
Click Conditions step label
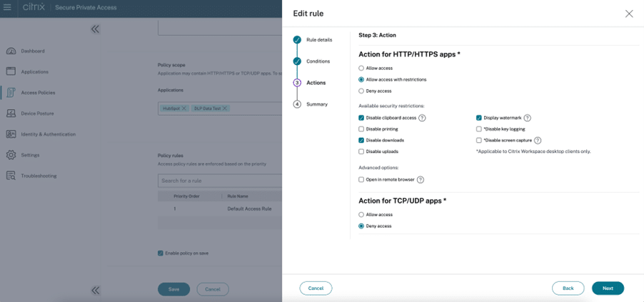coord(318,61)
